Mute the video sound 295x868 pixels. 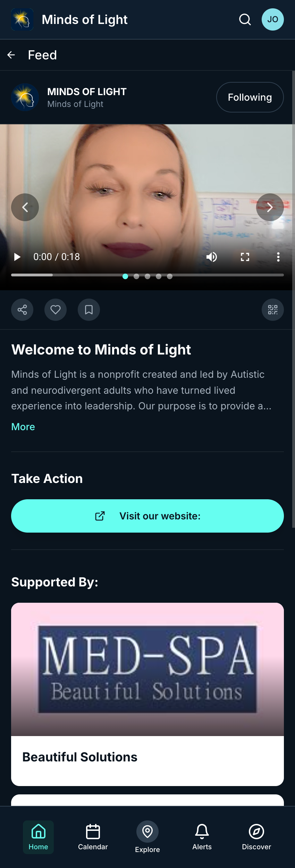[x=212, y=257]
